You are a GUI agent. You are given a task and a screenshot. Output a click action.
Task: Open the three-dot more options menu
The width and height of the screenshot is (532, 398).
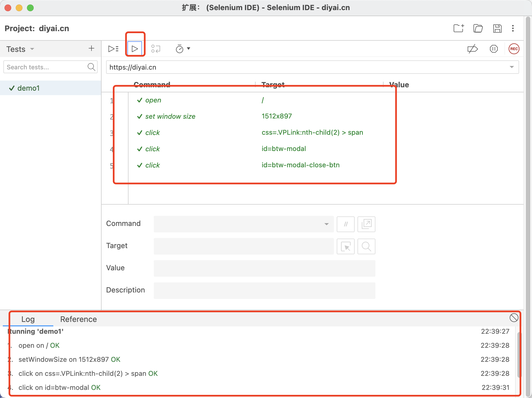513,28
